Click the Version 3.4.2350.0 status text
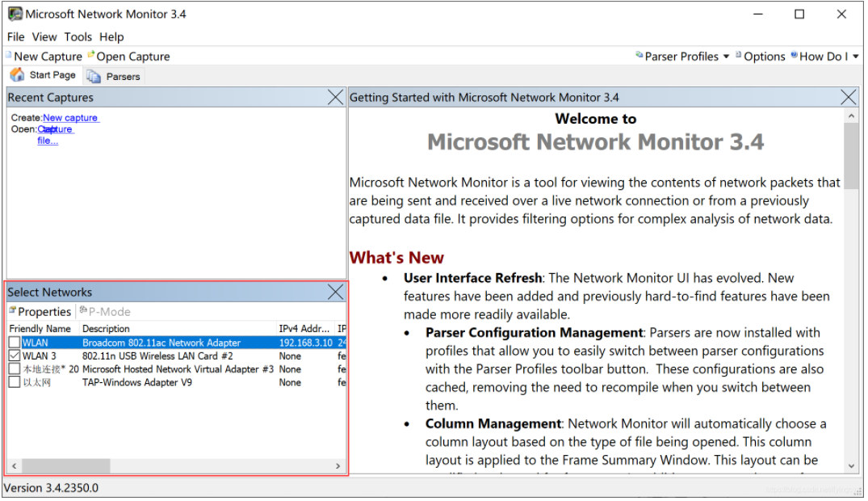868x501 pixels. (x=51, y=489)
